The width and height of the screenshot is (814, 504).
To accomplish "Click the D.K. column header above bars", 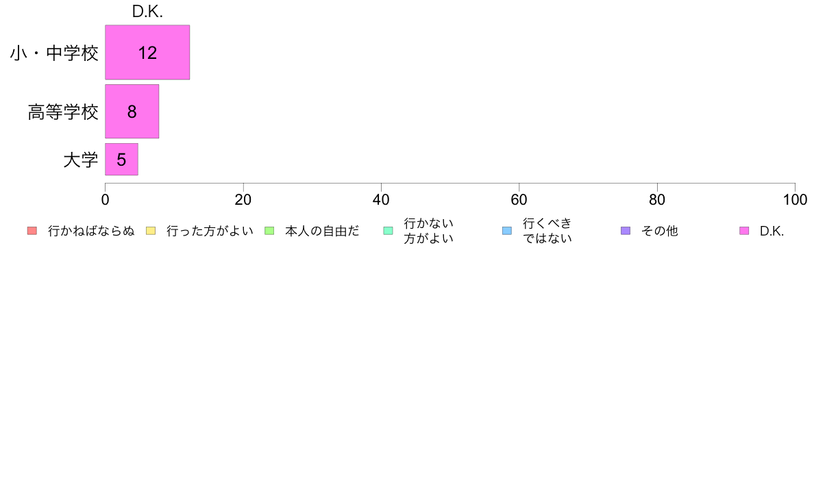I will 147,12.
